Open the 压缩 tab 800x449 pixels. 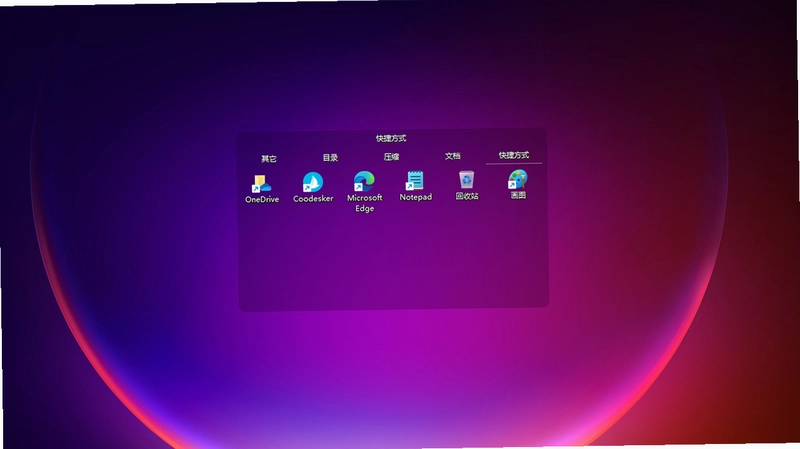[x=391, y=157]
